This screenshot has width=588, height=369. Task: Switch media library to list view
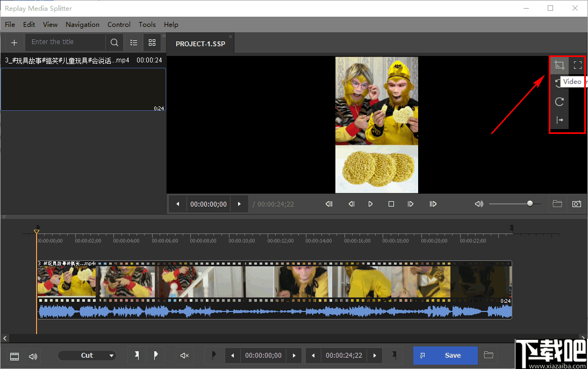point(134,42)
